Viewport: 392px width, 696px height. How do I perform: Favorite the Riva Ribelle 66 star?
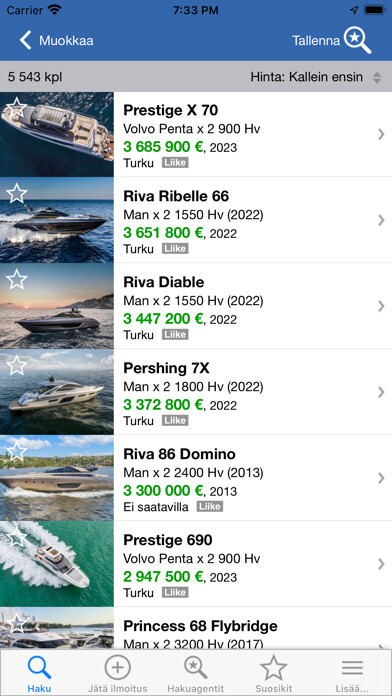[x=17, y=194]
